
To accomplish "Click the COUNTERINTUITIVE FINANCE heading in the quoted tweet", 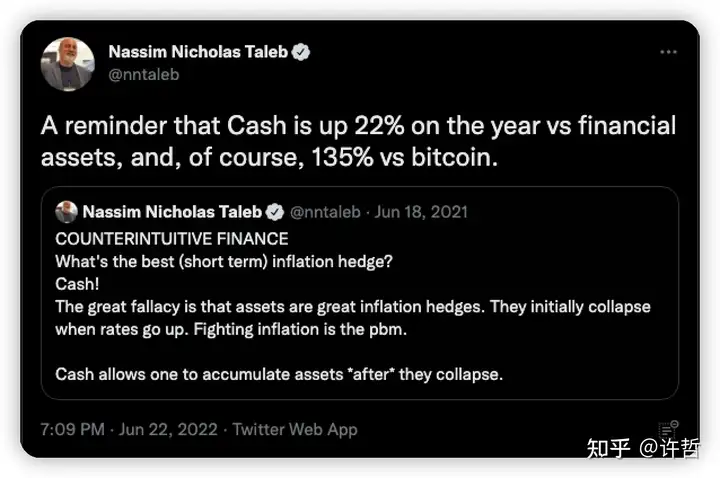I will [x=172, y=239].
